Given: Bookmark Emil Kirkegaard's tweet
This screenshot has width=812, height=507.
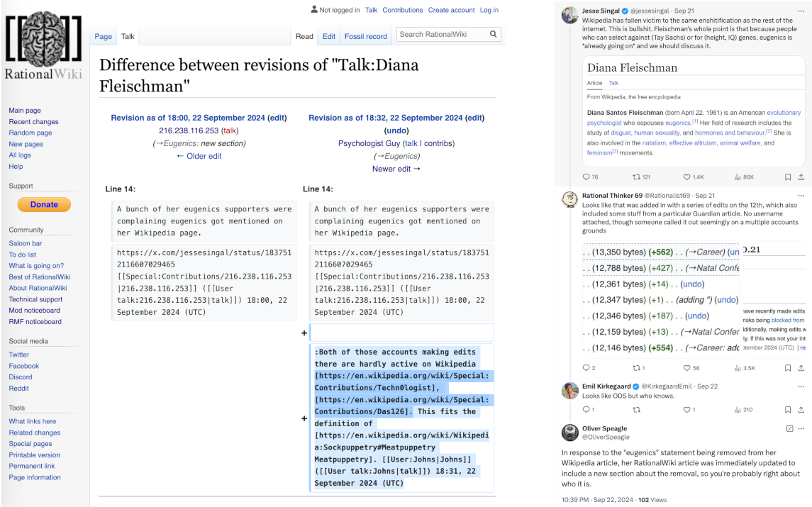Looking at the screenshot, I should coord(788,410).
